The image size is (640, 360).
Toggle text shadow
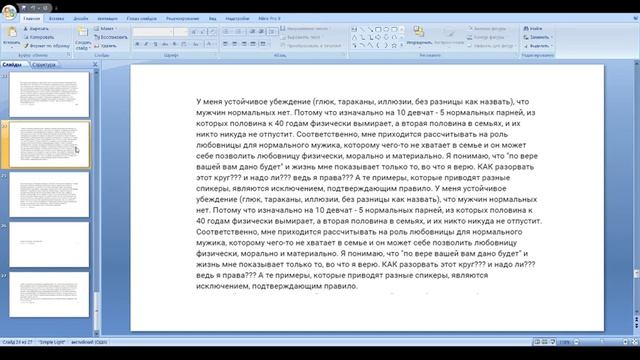[174, 44]
